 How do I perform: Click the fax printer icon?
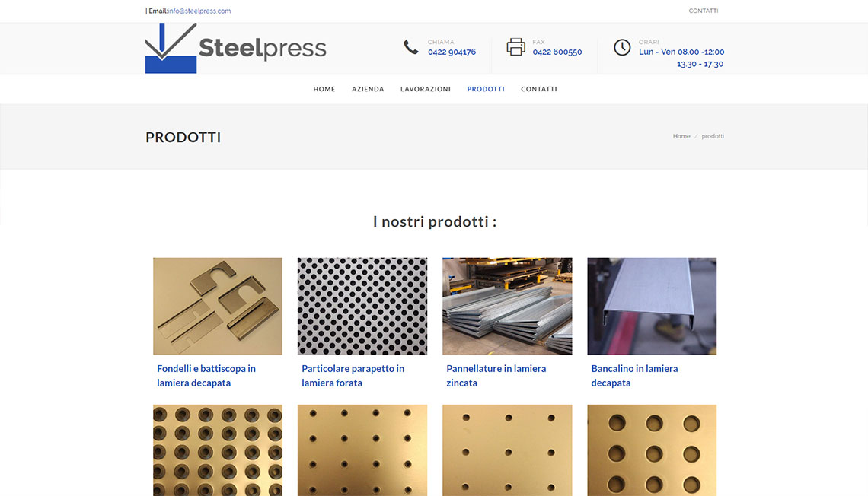point(516,47)
